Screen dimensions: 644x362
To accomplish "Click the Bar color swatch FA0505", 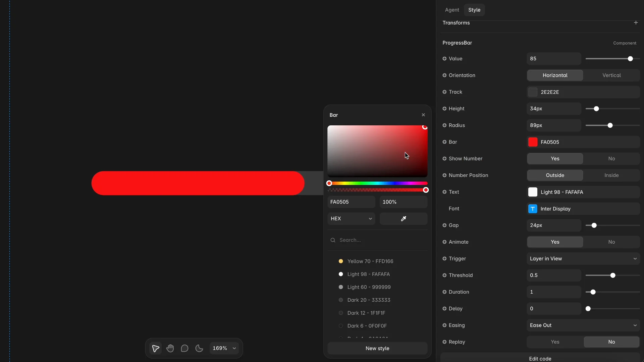I will (x=533, y=142).
